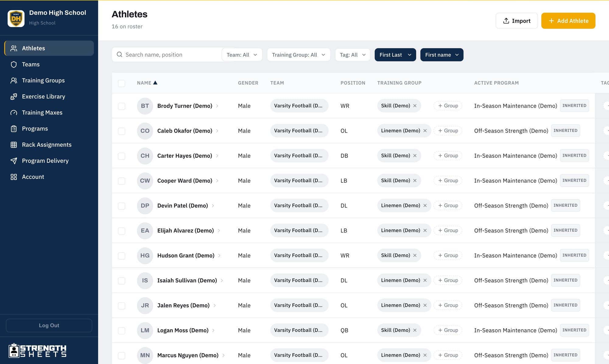Add a group to Brody Turner
The image size is (609, 364).
coord(448,106)
